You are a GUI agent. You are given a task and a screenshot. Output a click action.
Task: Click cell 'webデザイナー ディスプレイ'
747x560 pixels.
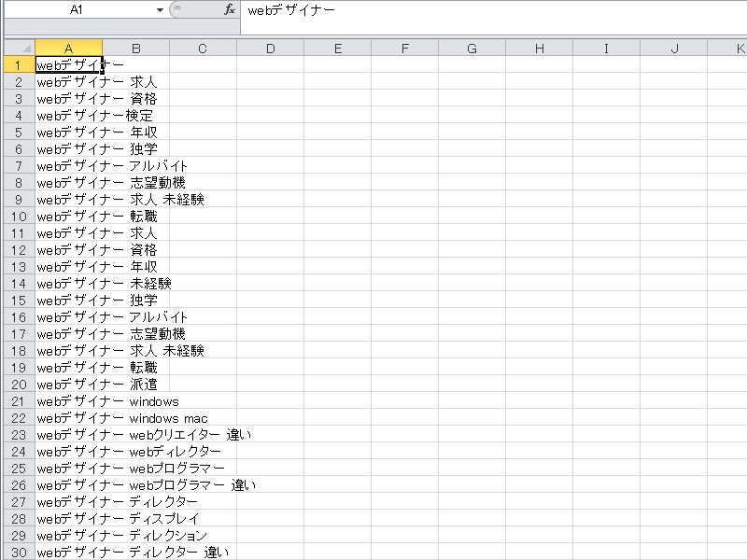tap(68, 519)
